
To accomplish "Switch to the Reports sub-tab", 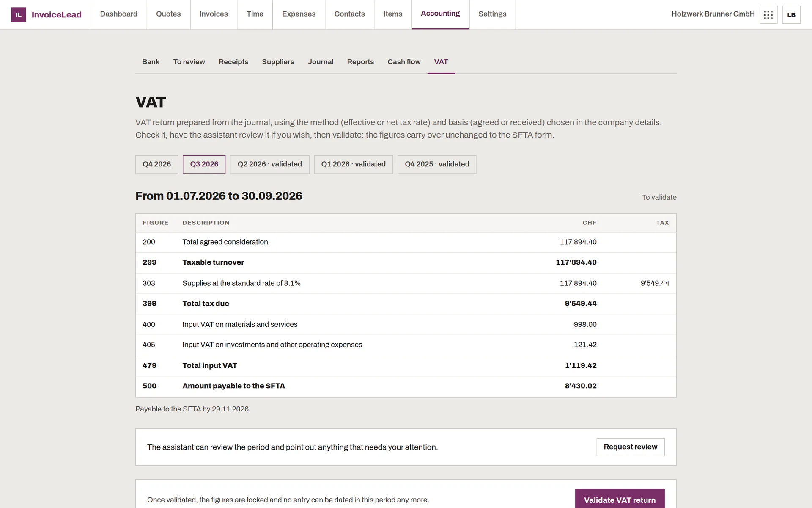I will [360, 62].
